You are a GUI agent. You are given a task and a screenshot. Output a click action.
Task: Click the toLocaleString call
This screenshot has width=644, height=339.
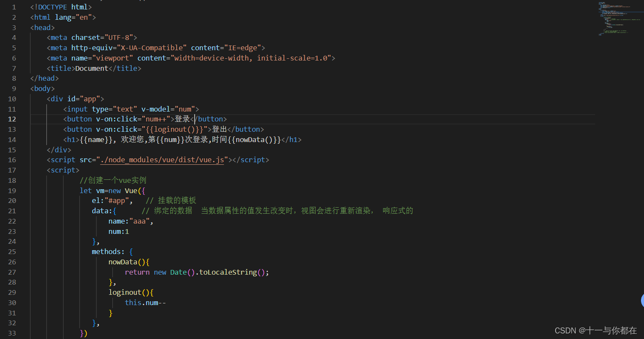(228, 272)
